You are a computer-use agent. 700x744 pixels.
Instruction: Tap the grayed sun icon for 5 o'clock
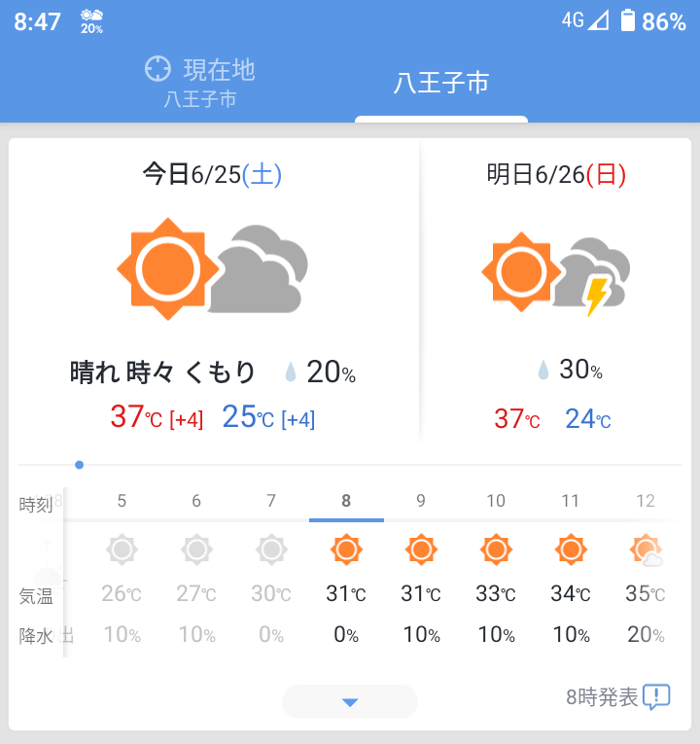[x=122, y=550]
